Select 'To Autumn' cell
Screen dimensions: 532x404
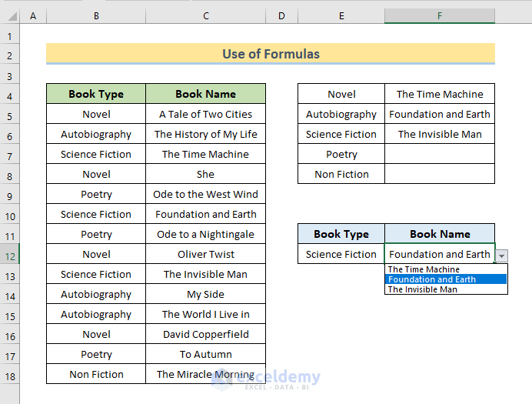(205, 354)
